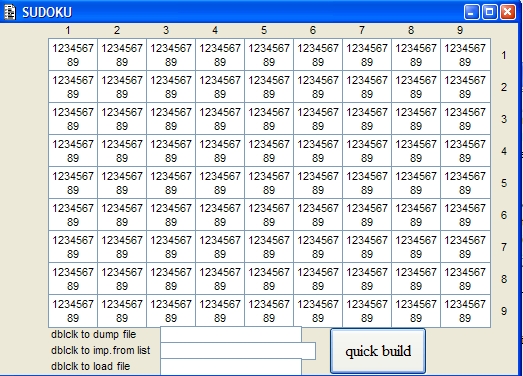
Task: Select the cell at row 4, column 3
Action: click(x=171, y=151)
